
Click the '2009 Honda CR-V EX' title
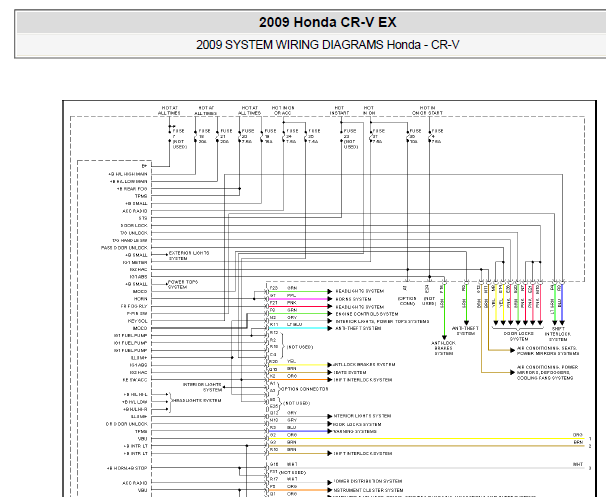pos(327,22)
